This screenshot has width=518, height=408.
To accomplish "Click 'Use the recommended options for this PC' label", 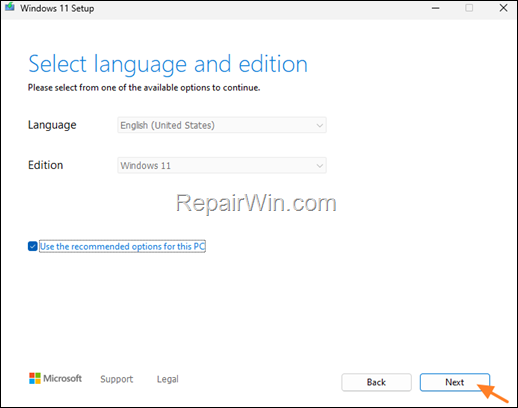I will click(122, 246).
